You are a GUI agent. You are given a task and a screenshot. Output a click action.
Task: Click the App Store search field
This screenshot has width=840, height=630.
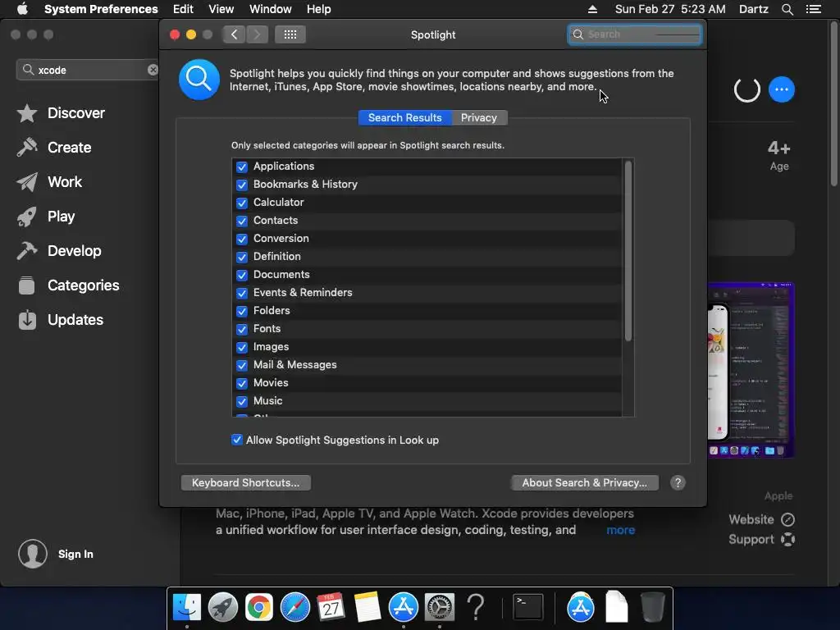pyautogui.click(x=87, y=70)
